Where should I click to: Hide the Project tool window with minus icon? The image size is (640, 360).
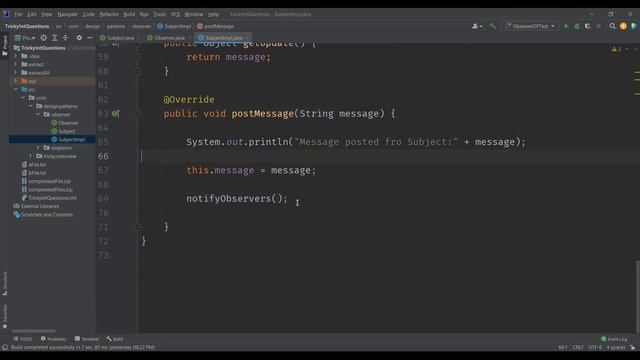point(90,38)
